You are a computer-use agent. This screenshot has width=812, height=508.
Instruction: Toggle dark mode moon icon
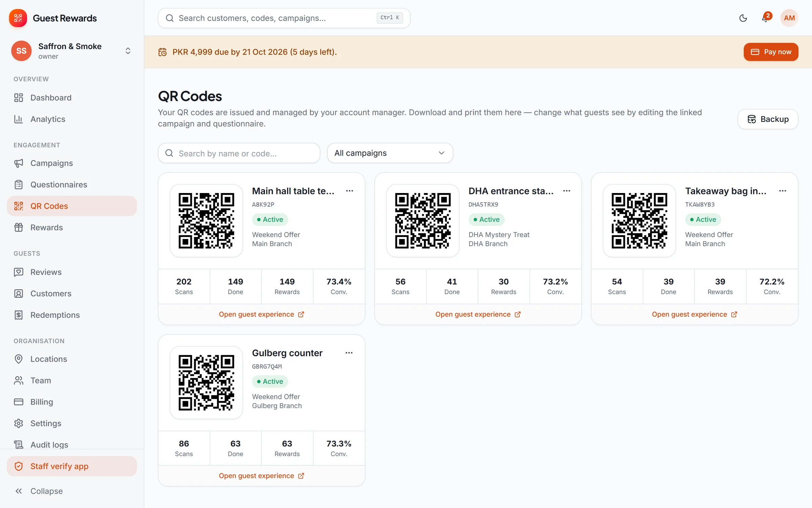(743, 18)
